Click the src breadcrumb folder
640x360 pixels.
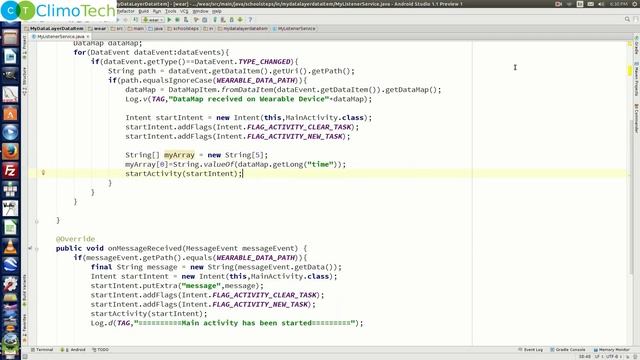117,29
